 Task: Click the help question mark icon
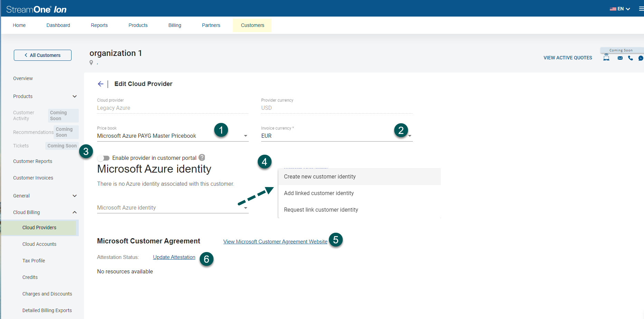tap(202, 157)
